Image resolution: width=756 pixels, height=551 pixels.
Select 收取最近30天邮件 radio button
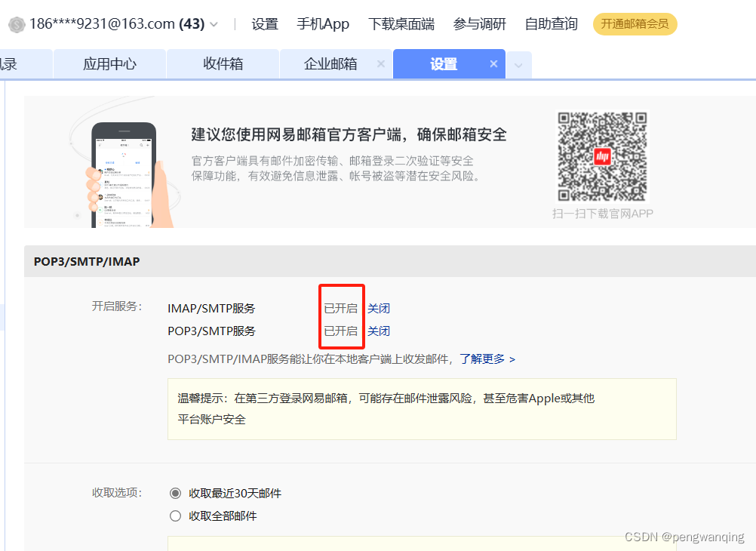(x=176, y=493)
